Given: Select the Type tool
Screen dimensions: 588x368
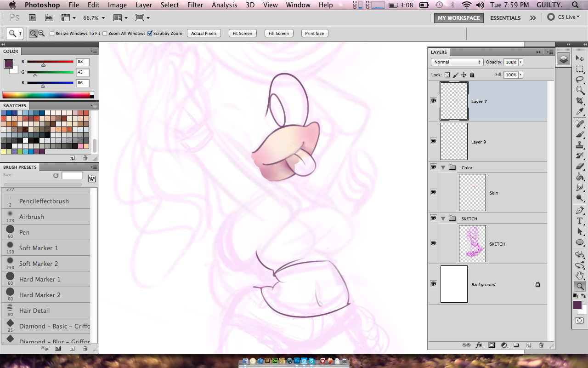Looking at the screenshot, I should click(x=580, y=221).
